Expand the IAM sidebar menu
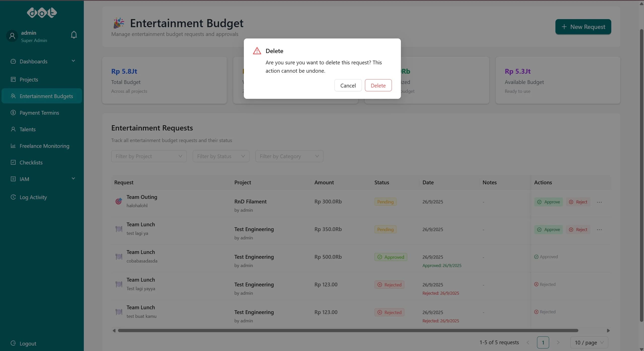 tap(24, 179)
